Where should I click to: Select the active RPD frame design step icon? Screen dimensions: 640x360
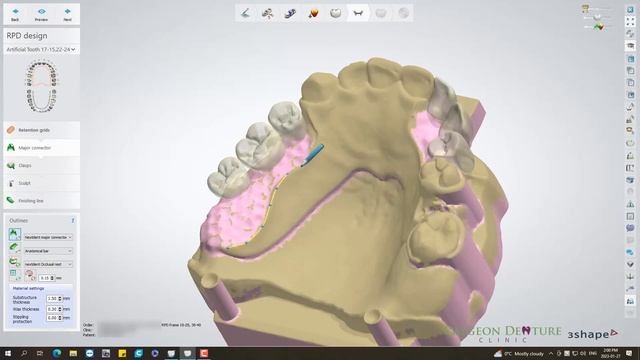358,13
